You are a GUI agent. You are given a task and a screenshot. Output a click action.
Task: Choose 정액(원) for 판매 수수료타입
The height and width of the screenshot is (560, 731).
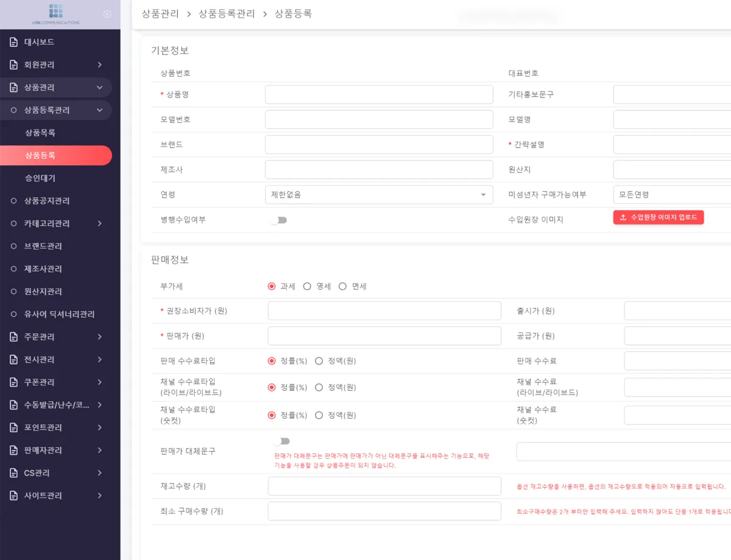pos(319,361)
